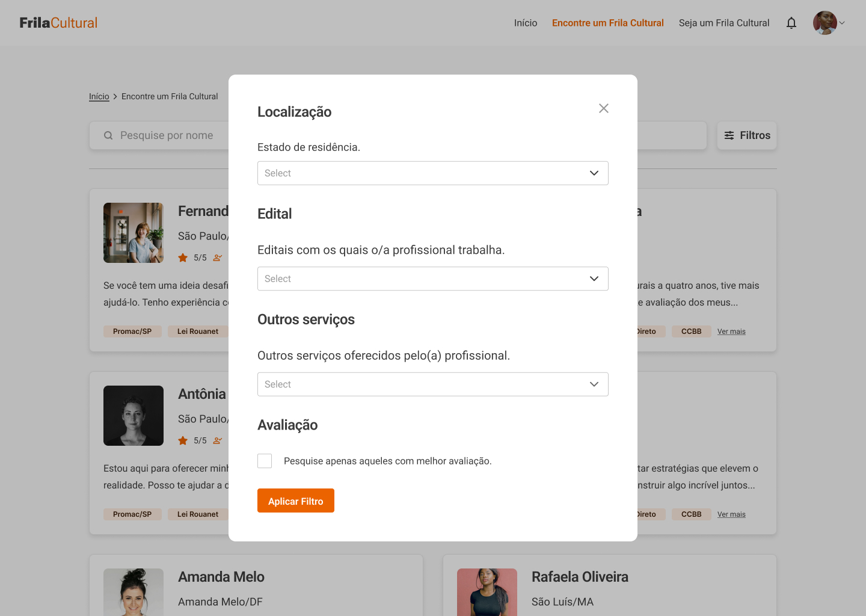Click the Amanda Melo name heading

tap(221, 577)
